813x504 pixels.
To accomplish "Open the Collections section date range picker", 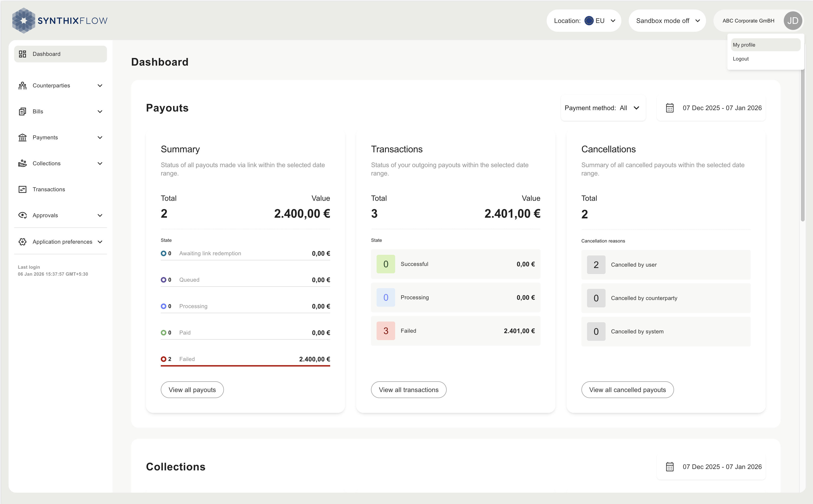I will pos(711,467).
